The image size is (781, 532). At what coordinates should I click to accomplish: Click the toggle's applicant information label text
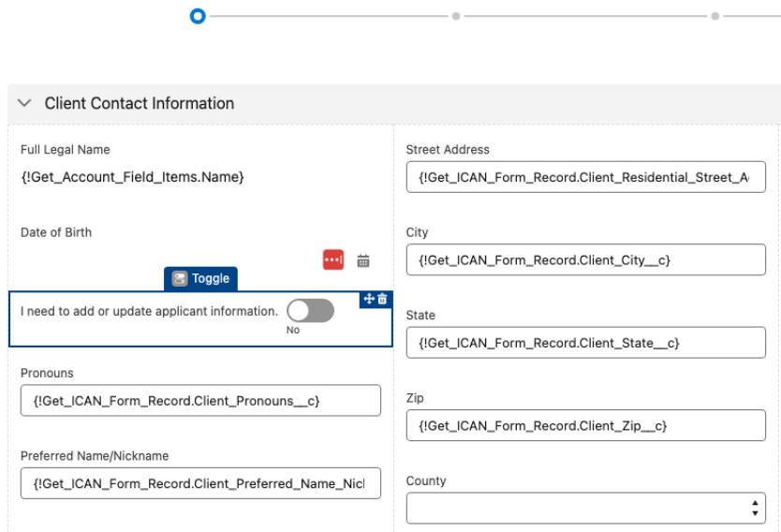click(x=149, y=311)
